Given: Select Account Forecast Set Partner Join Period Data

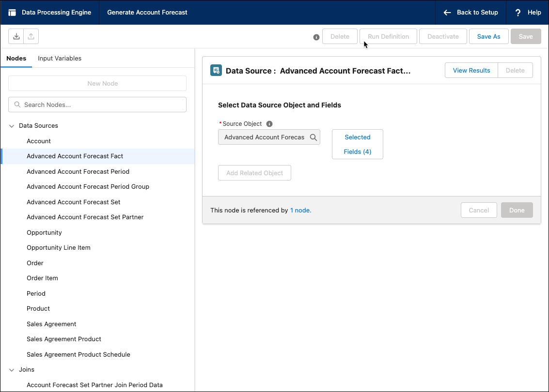Looking at the screenshot, I should [x=98, y=385].
